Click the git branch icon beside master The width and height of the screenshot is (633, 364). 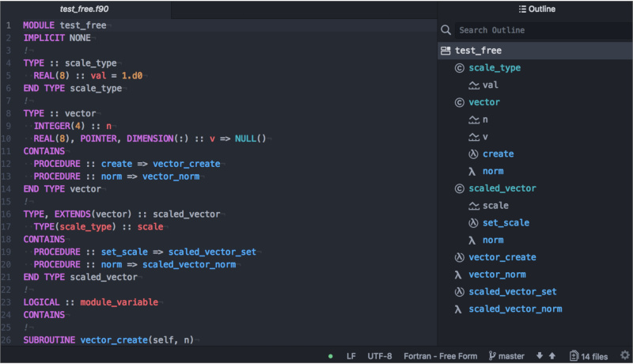click(492, 356)
